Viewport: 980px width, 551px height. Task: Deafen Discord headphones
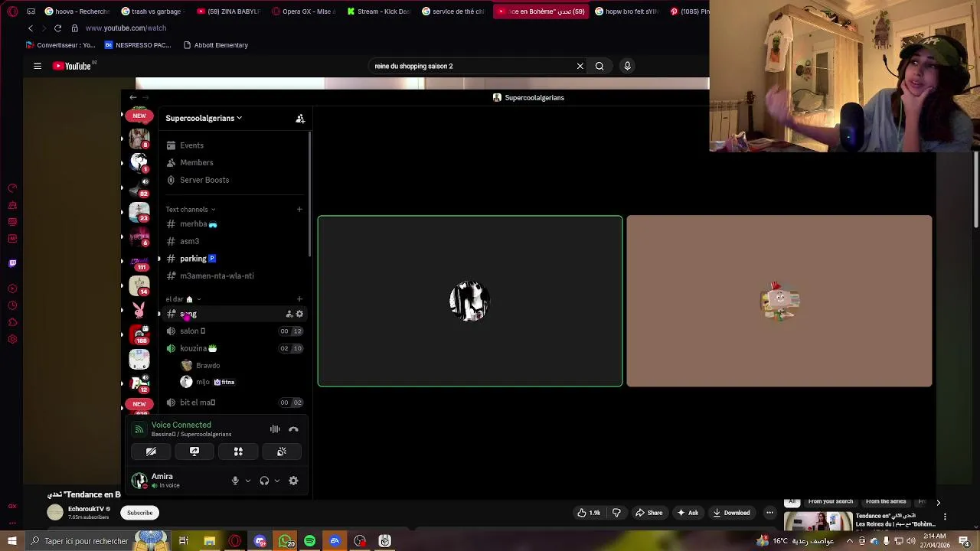pos(264,481)
